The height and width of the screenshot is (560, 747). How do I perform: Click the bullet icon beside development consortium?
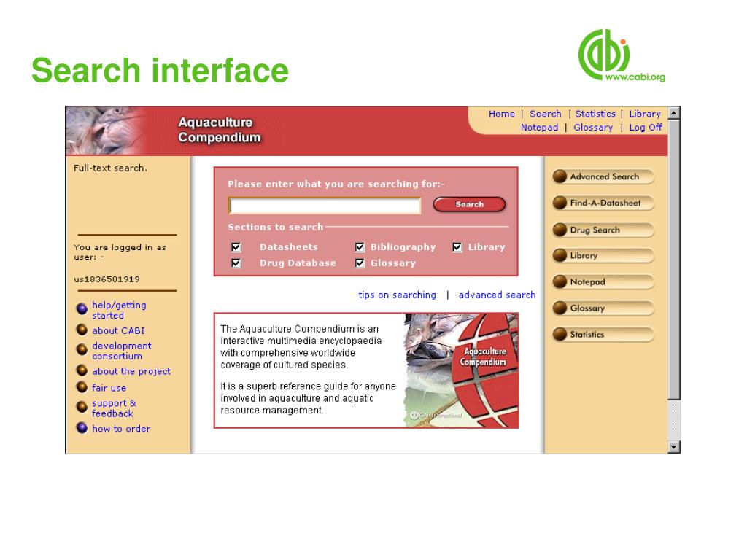82,349
